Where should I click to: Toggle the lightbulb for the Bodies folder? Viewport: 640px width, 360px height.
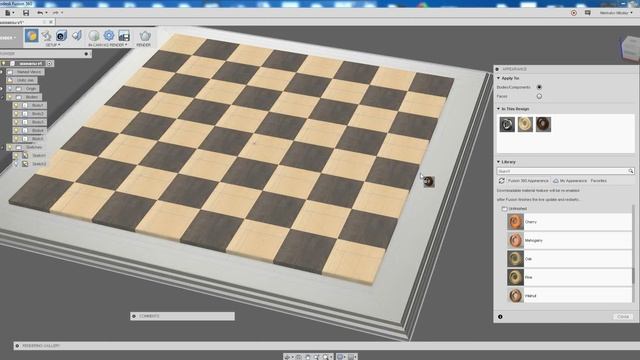click(10, 97)
